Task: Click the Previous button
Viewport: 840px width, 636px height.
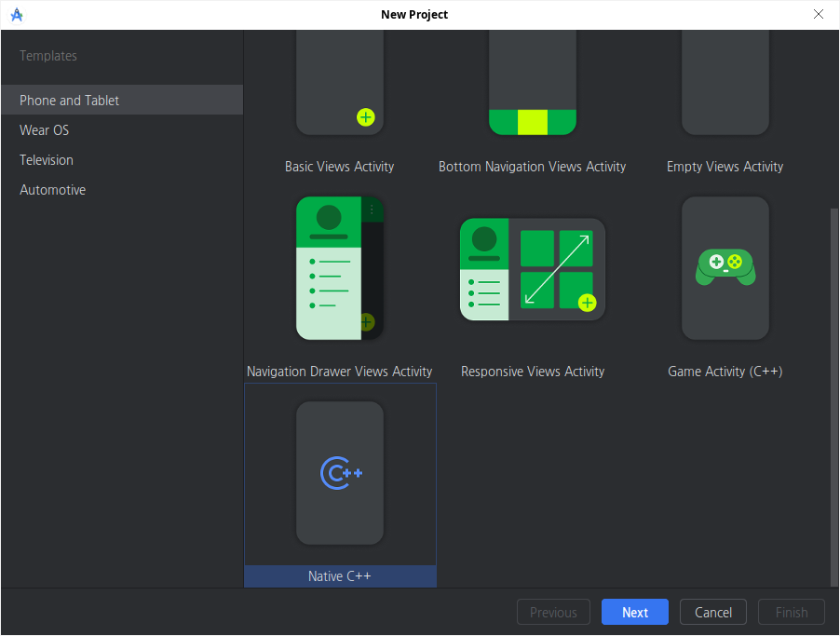Action: (553, 612)
